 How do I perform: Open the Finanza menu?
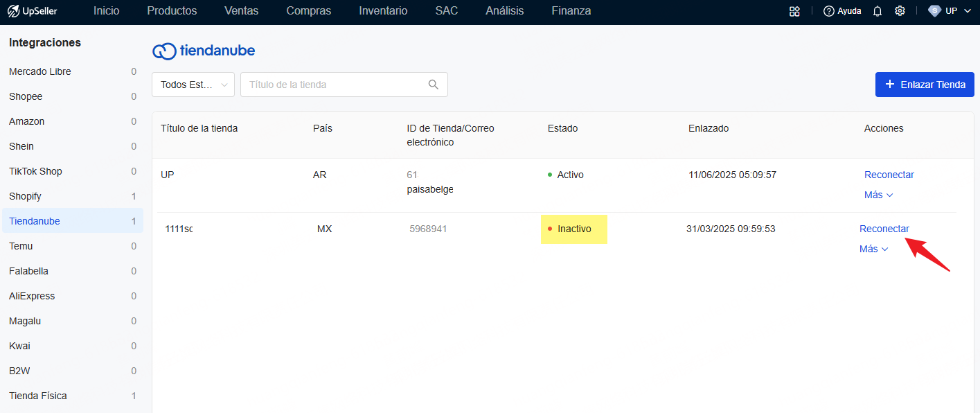coord(571,11)
